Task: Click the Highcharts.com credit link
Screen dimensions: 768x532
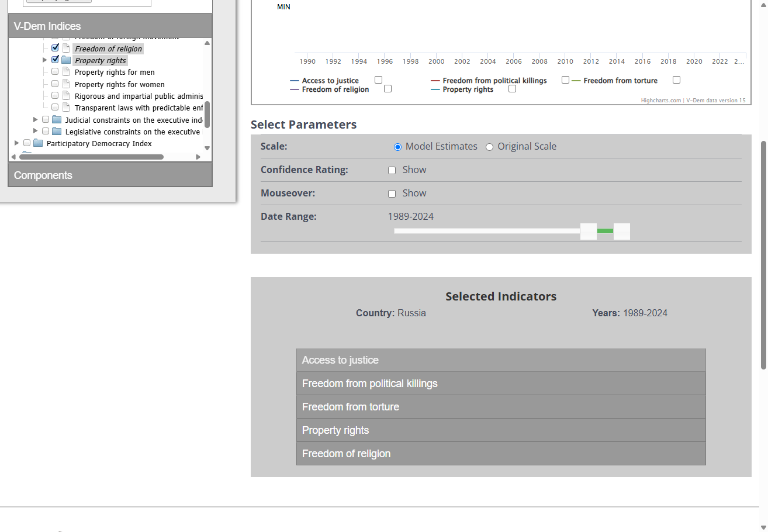Action: (660, 101)
